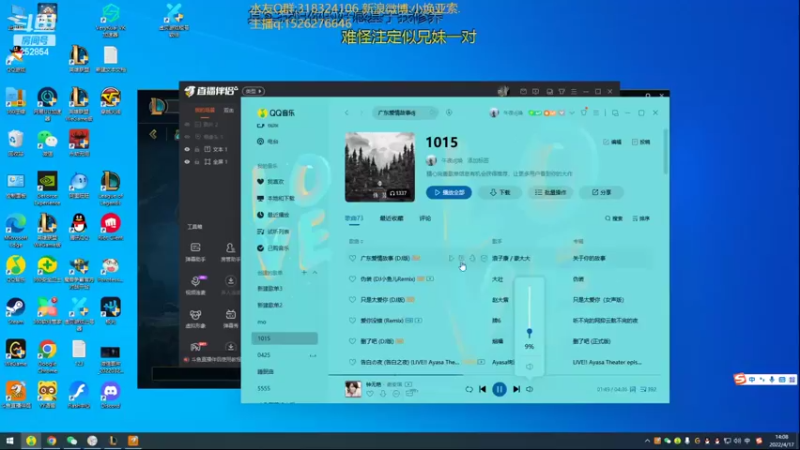Open the comments tab of playlist
Viewport: 800px width, 450px height.
coord(425,218)
